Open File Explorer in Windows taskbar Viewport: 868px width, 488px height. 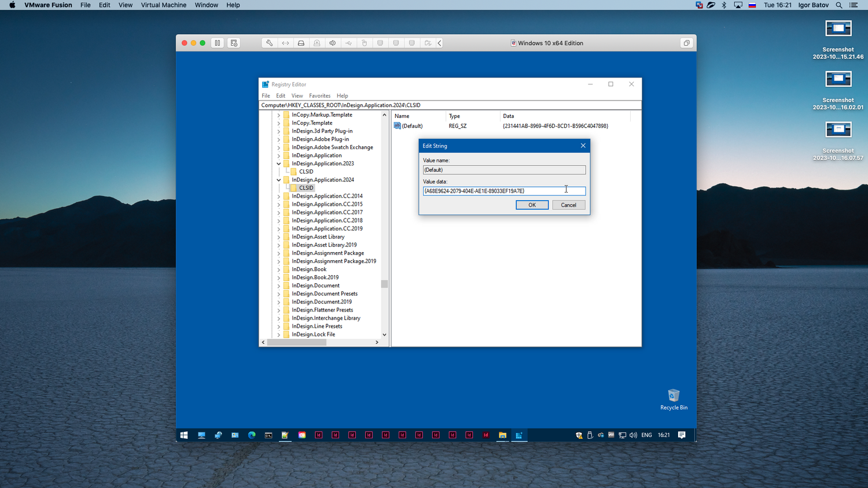pyautogui.click(x=502, y=435)
